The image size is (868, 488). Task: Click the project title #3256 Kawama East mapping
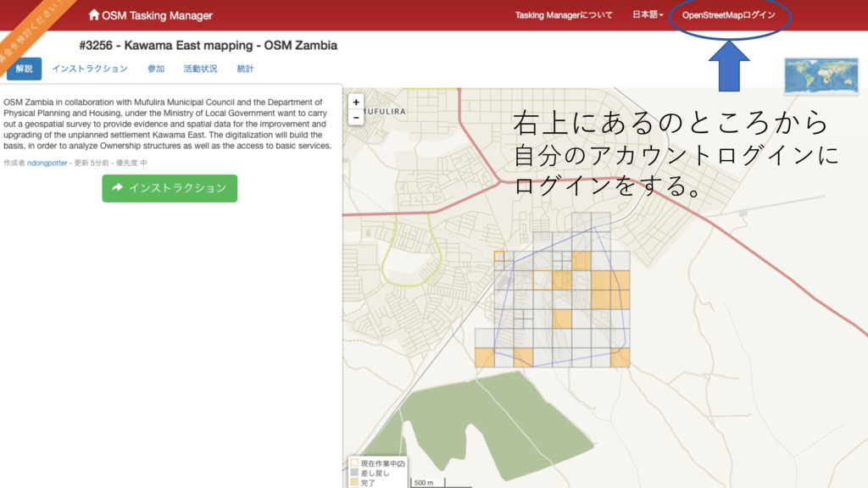(209, 46)
